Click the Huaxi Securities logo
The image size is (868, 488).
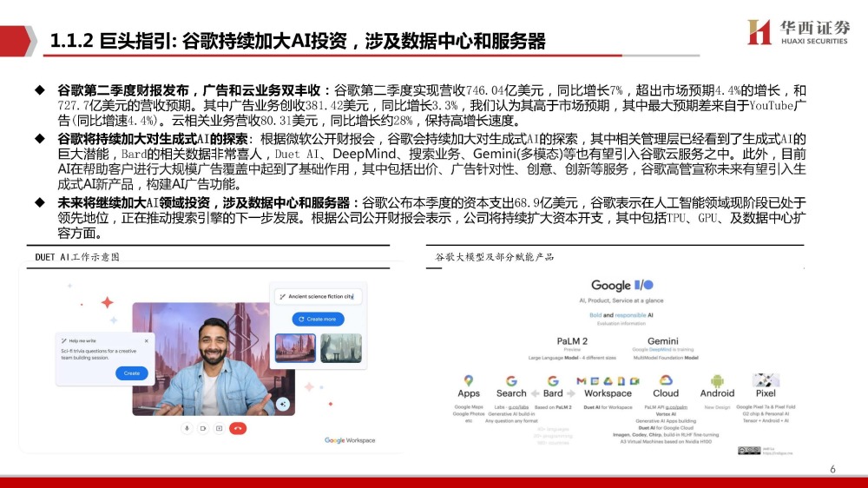798,32
